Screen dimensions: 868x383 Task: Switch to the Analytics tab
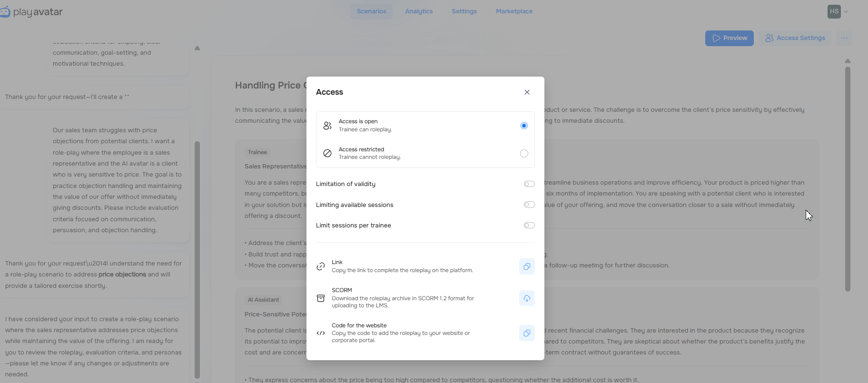click(419, 11)
